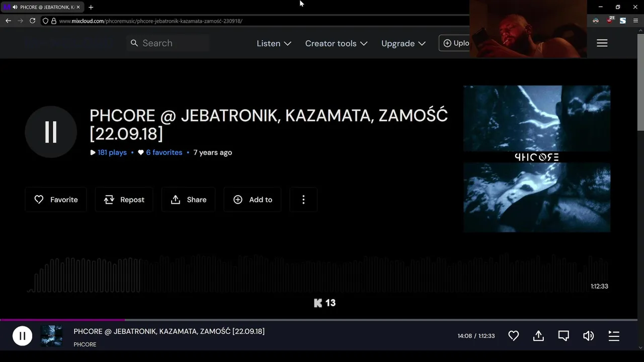The height and width of the screenshot is (362, 644).
Task: Click the Upload button in the header
Action: (455, 43)
